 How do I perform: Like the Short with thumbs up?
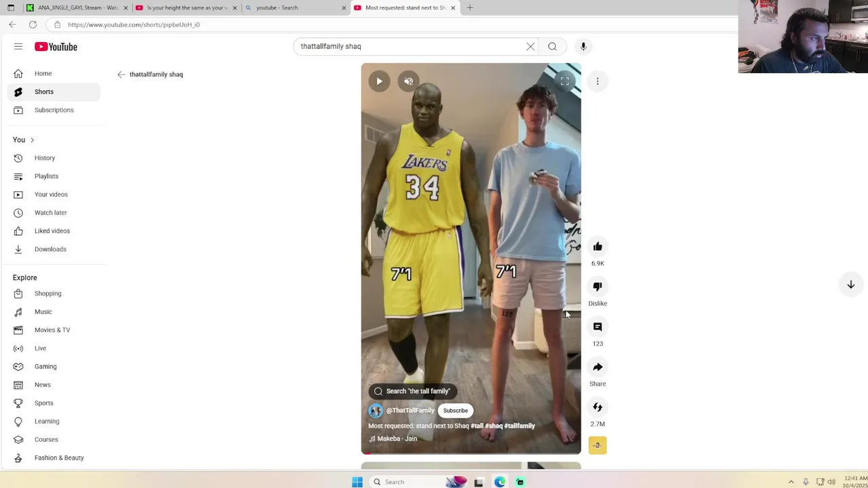click(x=597, y=247)
